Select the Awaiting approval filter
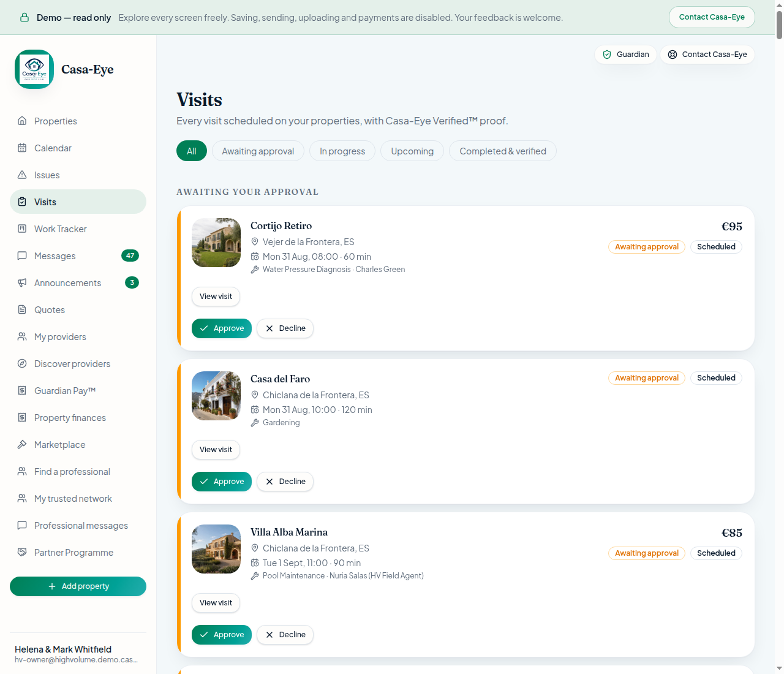 click(x=258, y=151)
